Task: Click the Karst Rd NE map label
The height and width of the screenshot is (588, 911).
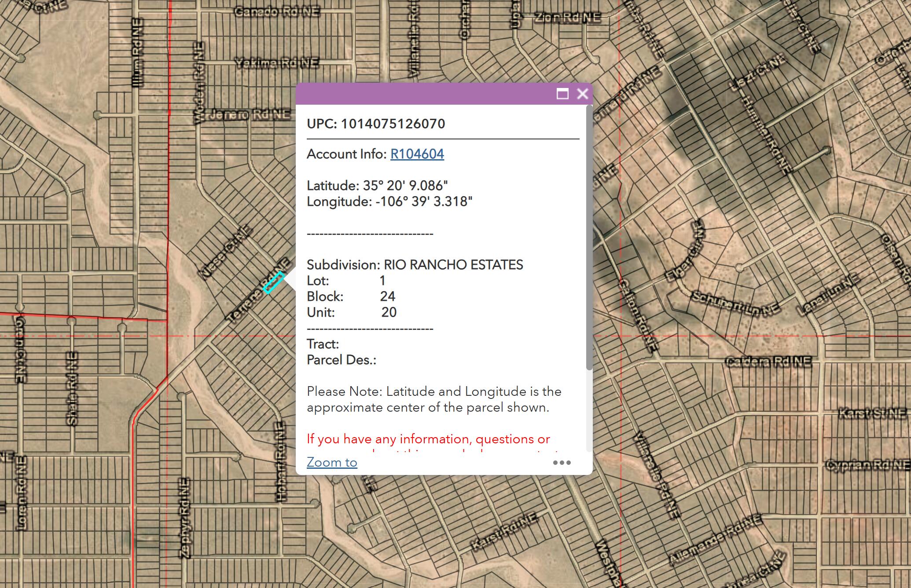Action: tap(504, 532)
